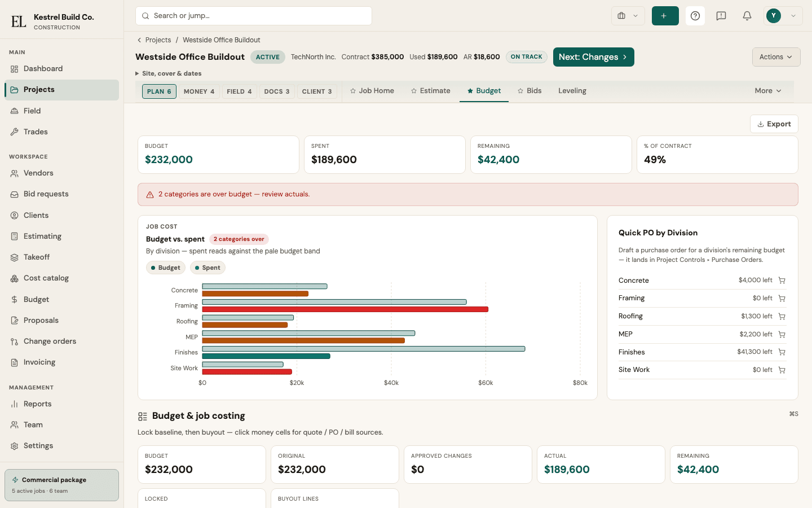The image size is (812, 508).
Task: Open Trades in the sidebar
Action: [x=61, y=132]
